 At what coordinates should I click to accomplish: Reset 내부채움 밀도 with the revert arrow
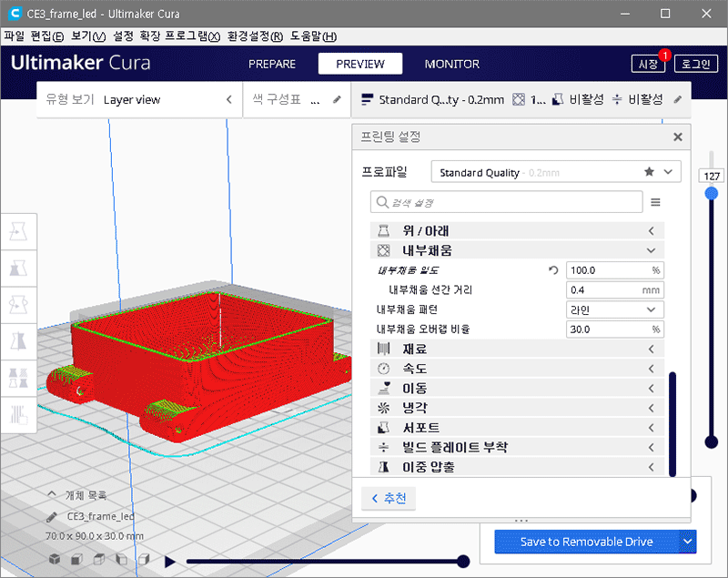click(x=553, y=270)
